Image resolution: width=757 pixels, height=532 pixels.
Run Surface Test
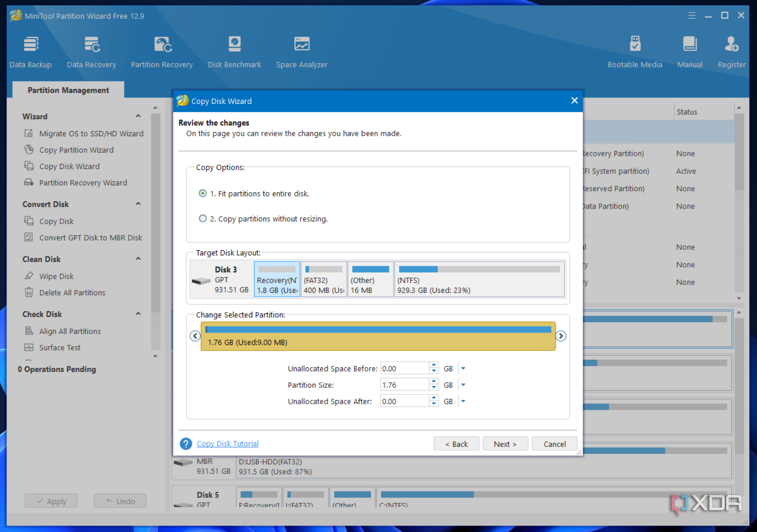(x=52, y=347)
